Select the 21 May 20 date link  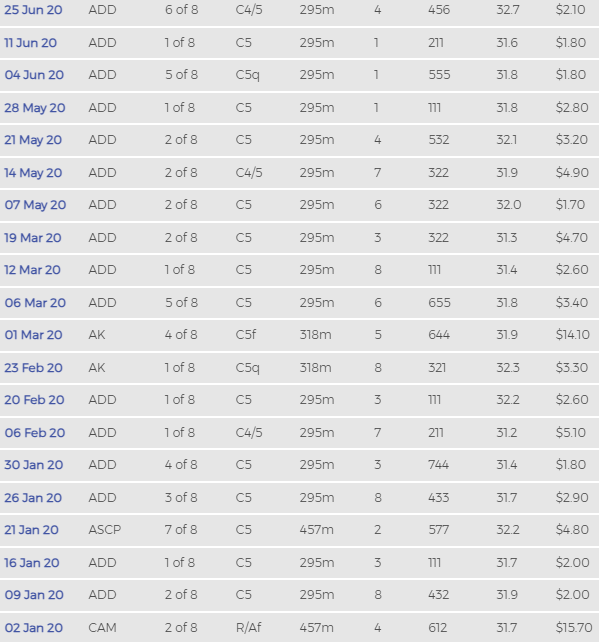point(33,140)
